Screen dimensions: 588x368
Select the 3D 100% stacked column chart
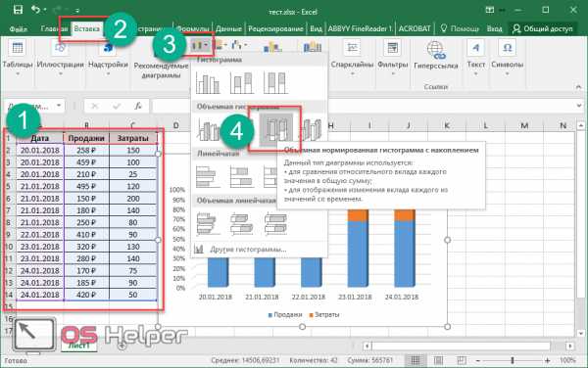pyautogui.click(x=276, y=130)
